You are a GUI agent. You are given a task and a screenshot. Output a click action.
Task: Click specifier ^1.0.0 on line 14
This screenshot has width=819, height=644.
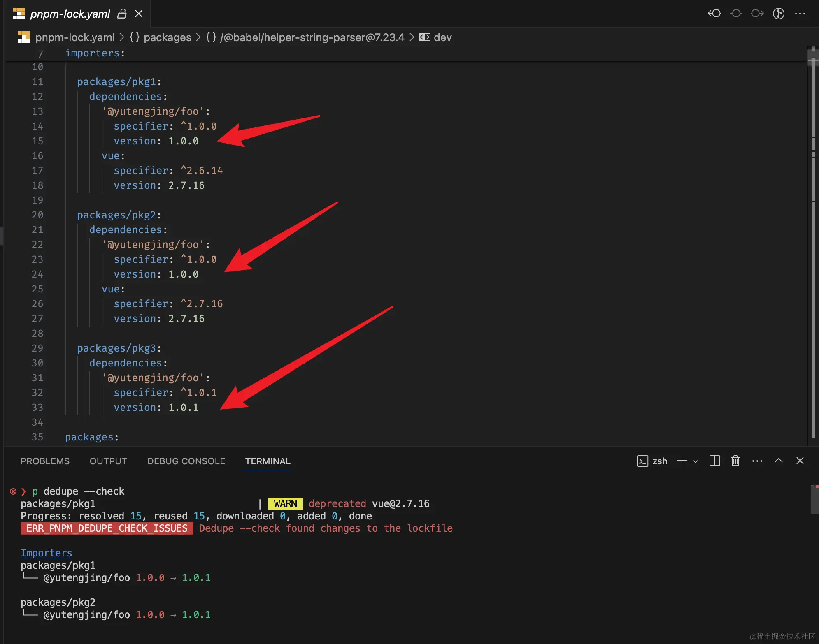pos(165,126)
